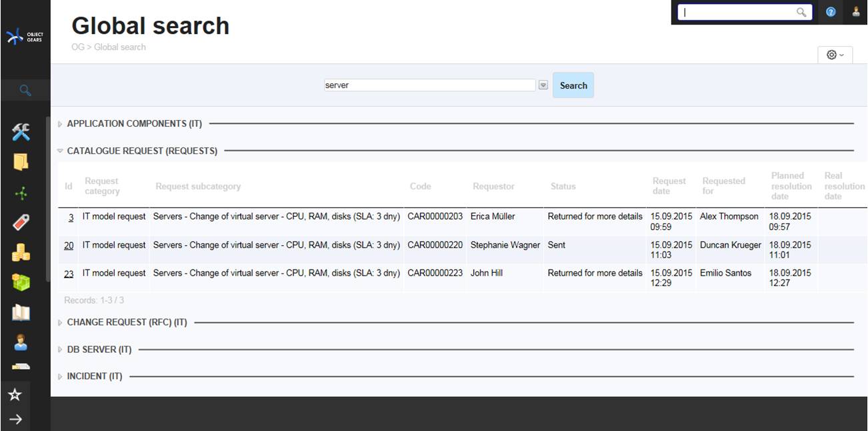Viewport: 868px width, 431px height.
Task: Click the 'Records: 1-3 / 3' counter
Action: [94, 301]
